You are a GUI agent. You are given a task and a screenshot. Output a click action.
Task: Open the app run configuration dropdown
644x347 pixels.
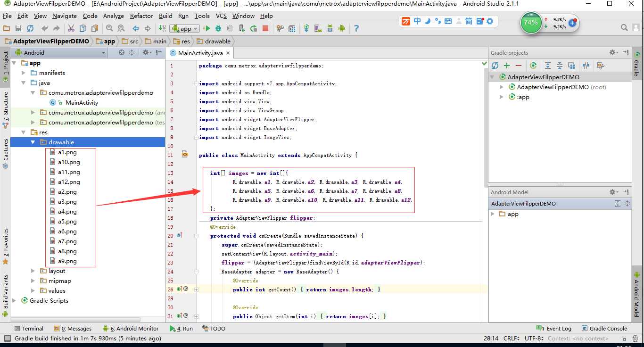(x=184, y=29)
